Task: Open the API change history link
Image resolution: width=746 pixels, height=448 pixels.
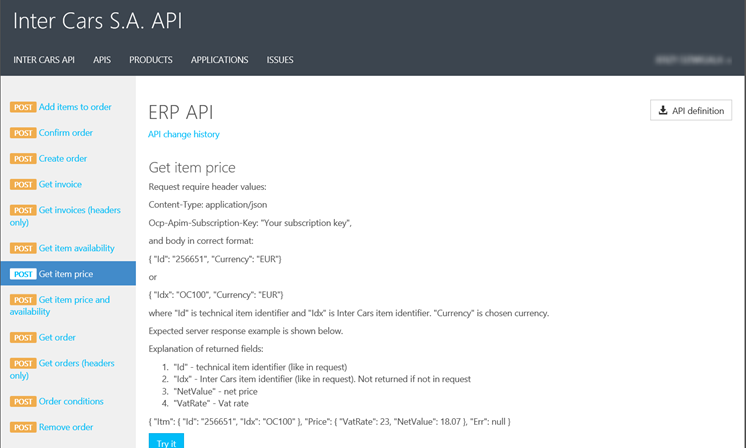Action: (184, 134)
